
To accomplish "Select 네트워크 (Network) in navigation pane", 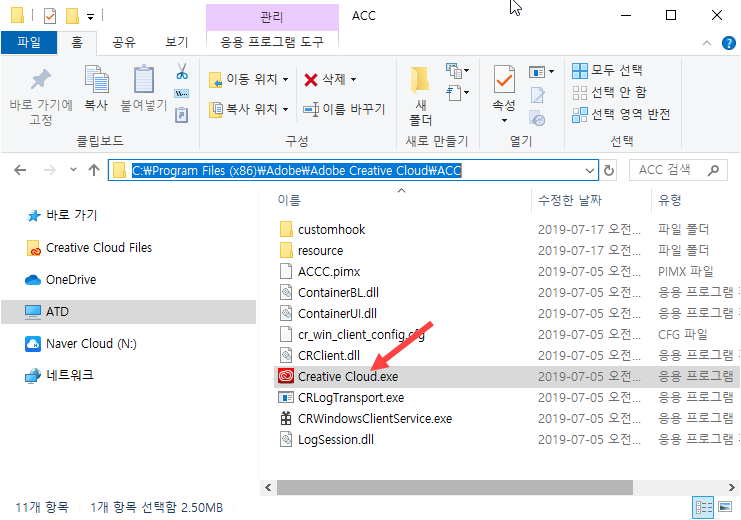I will click(60, 376).
